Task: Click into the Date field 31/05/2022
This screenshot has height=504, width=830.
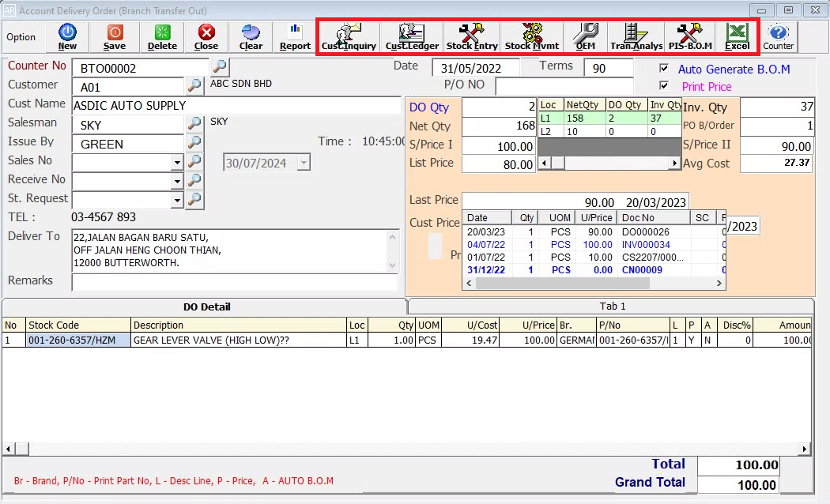Action: pos(475,68)
